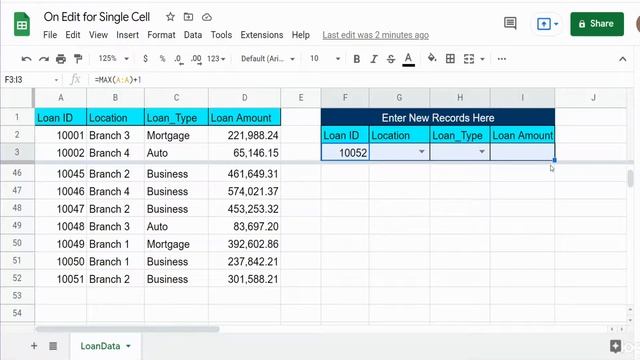Open the name box range dropdown arrow
The image size is (640, 360).
tap(56, 80)
